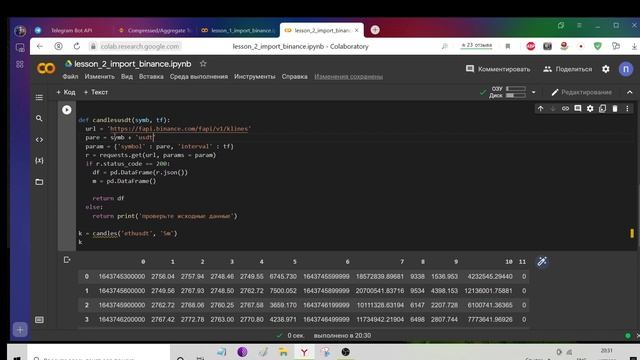Star the notebook
This screenshot has width=640, height=360.
[x=203, y=64]
